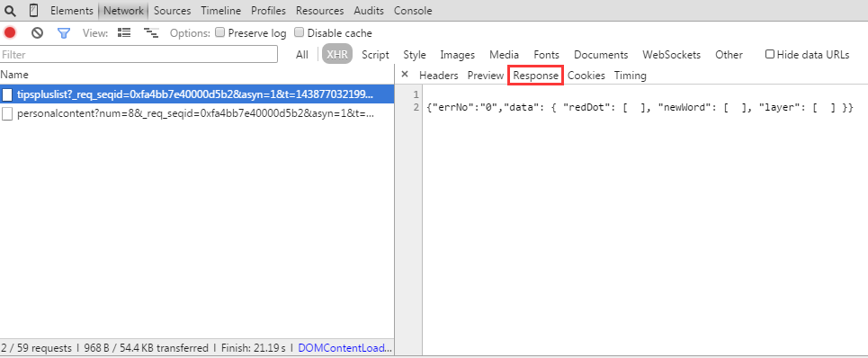The width and height of the screenshot is (868, 358).
Task: Filter requests by Fonts
Action: point(546,55)
